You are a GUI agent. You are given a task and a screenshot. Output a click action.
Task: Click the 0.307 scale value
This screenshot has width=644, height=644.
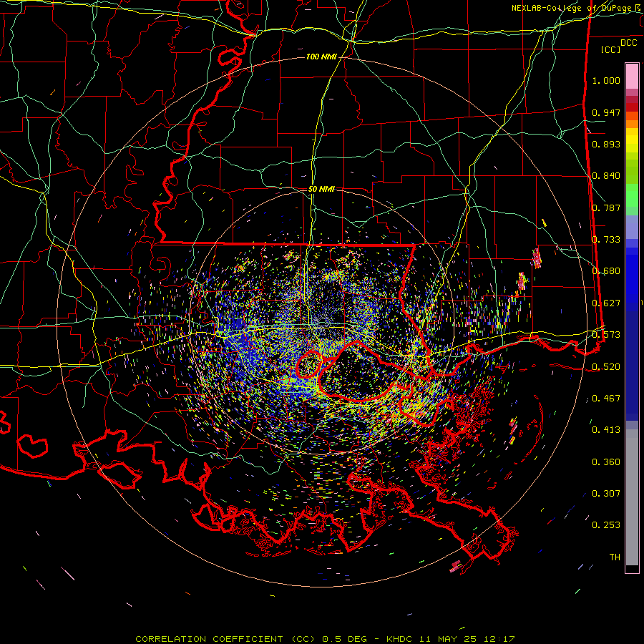click(x=606, y=494)
